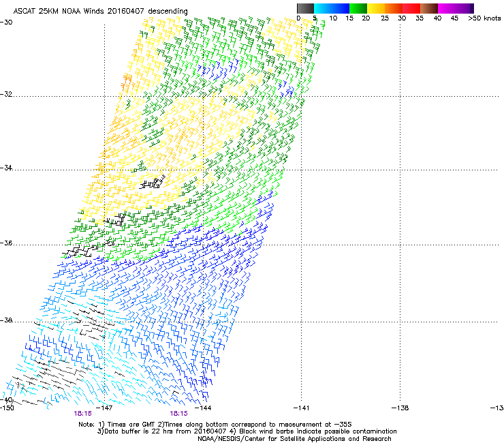Viewport: 504px width, 443px height.
Task: Click the '-30' latitude label
Action: pyautogui.click(x=6, y=22)
